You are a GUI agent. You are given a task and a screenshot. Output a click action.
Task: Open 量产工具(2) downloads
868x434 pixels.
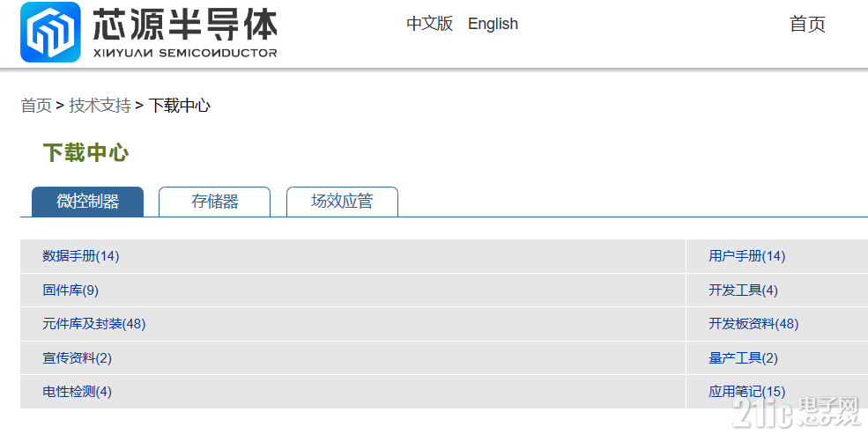pos(743,358)
